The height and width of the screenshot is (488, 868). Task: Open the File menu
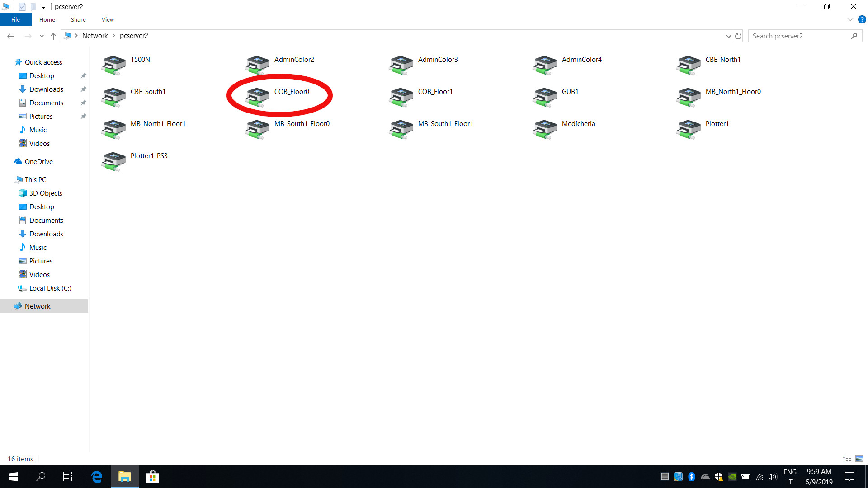pyautogui.click(x=15, y=19)
